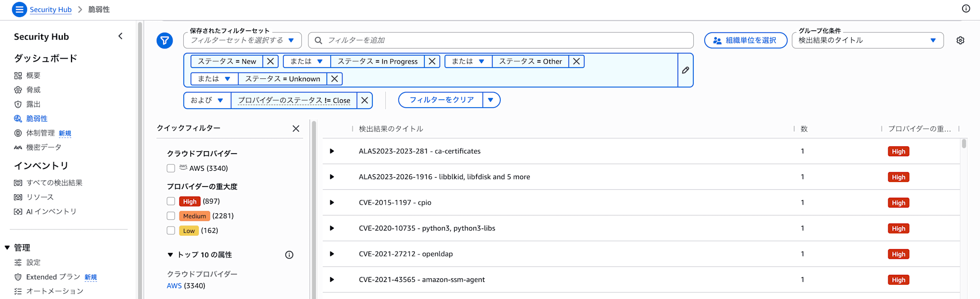Click the プロバイダーのステータス != Close filter chip

pyautogui.click(x=294, y=100)
